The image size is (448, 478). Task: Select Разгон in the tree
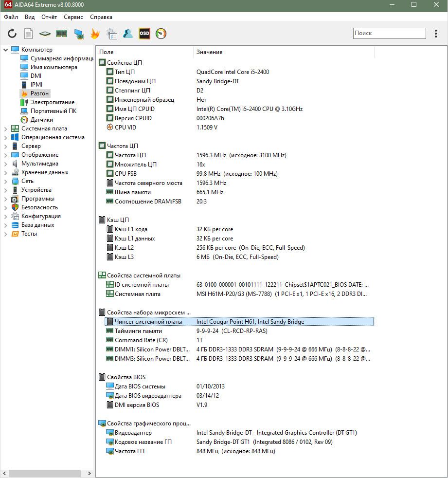35,93
